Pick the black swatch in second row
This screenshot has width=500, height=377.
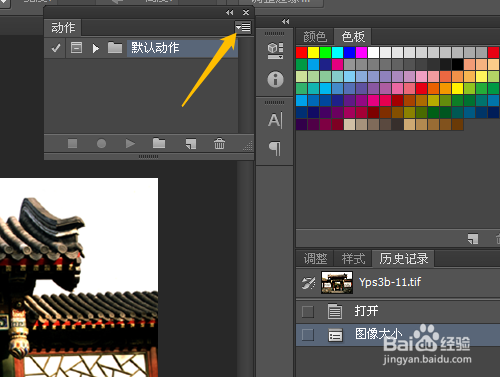(x=457, y=64)
